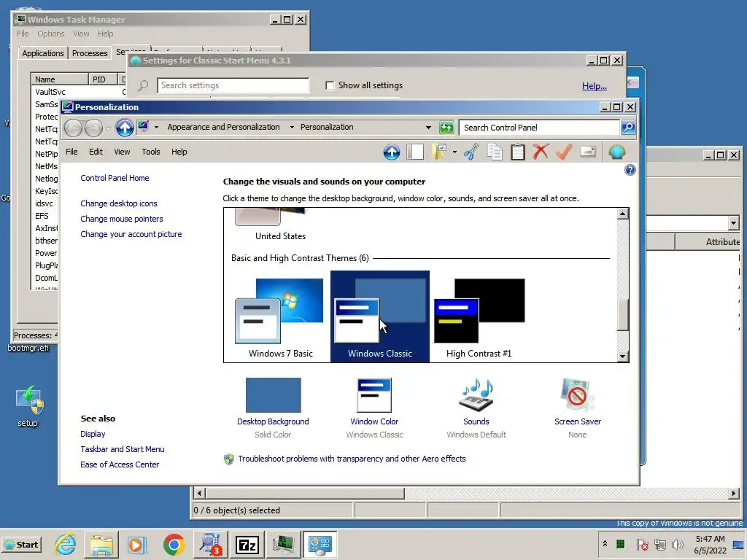
Task: Expand the Control Panel root breadcrumb arrow
Action: (x=156, y=127)
